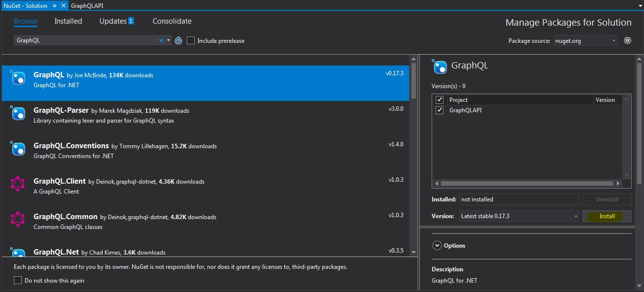Expand the Options section

pyautogui.click(x=437, y=245)
